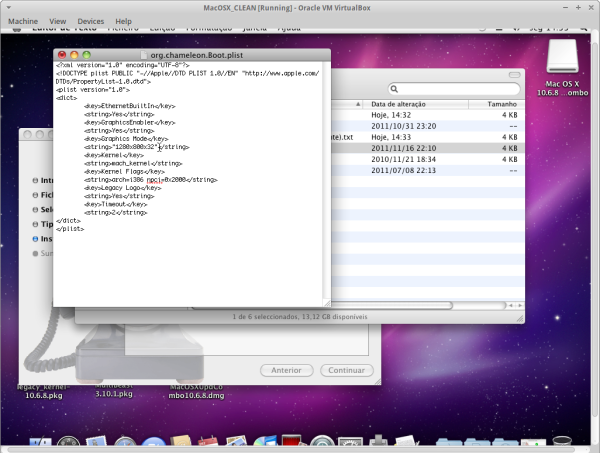Select the MultiBeast 3.10.1.pkg desktop file
The image size is (600, 453).
(114, 391)
